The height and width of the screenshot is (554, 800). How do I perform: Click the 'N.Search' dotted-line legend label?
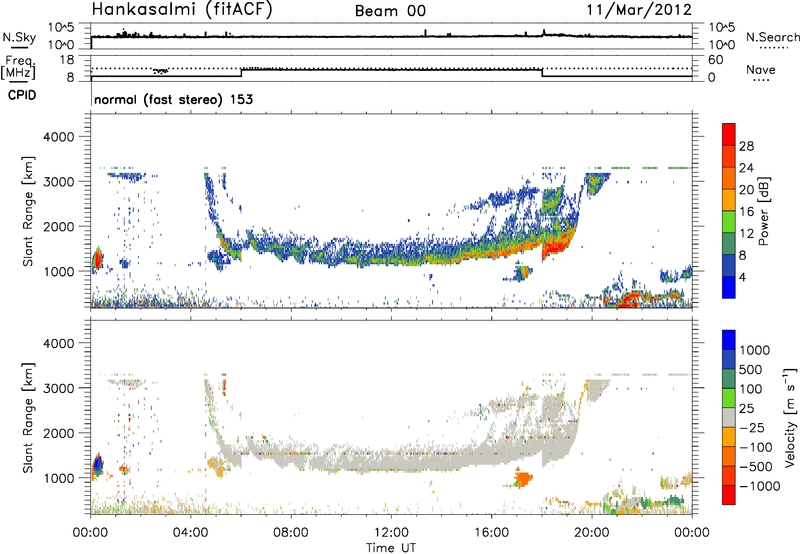[772, 37]
